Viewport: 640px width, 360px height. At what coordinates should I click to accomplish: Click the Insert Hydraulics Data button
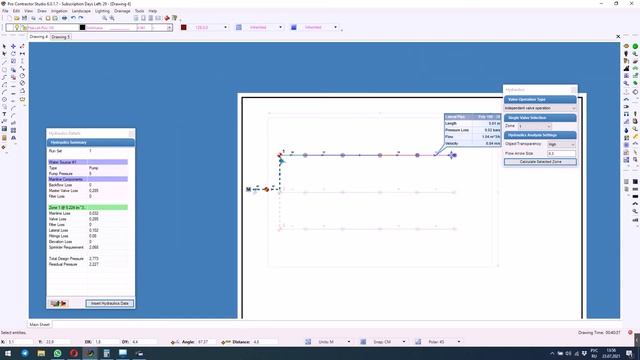tap(109, 303)
